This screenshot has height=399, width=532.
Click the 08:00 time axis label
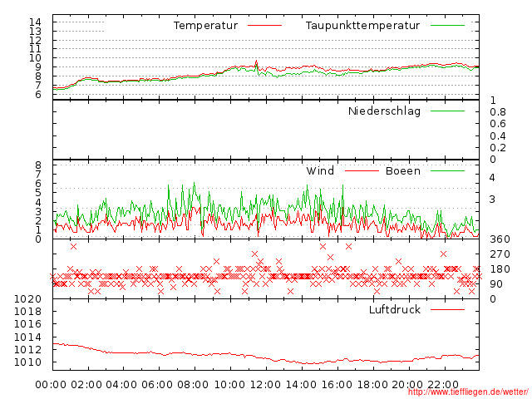coord(193,385)
